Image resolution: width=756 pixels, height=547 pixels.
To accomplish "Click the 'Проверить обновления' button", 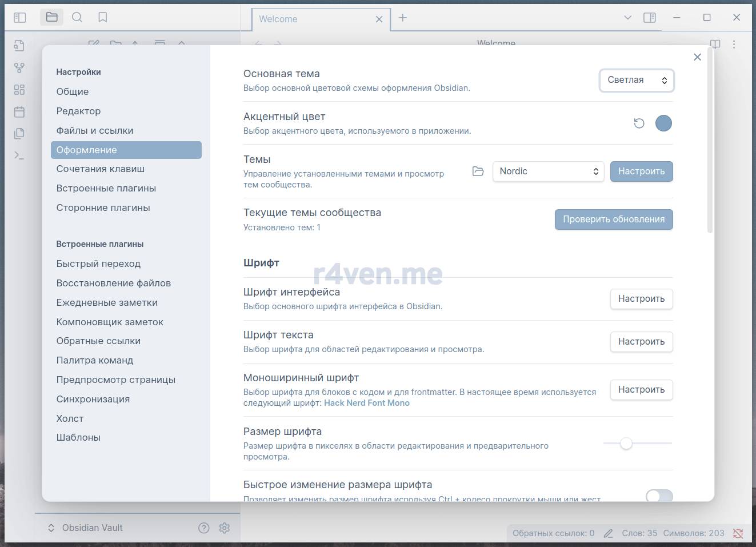I will [614, 219].
